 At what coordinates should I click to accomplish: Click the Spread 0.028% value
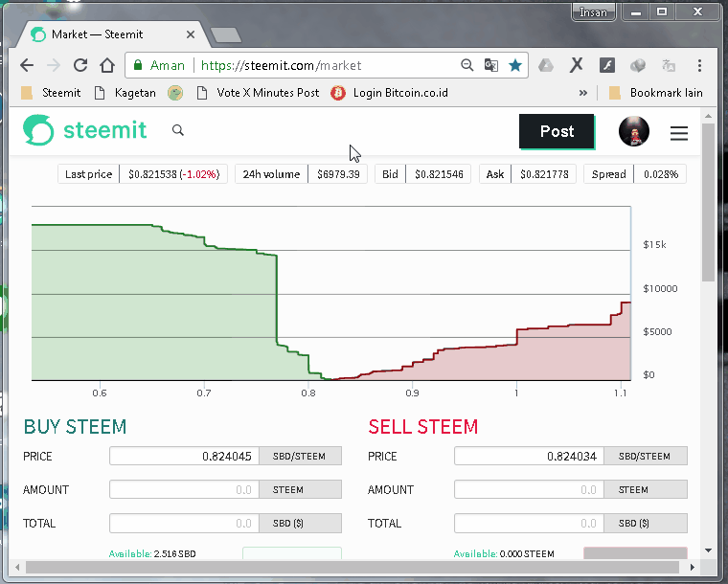(661, 174)
